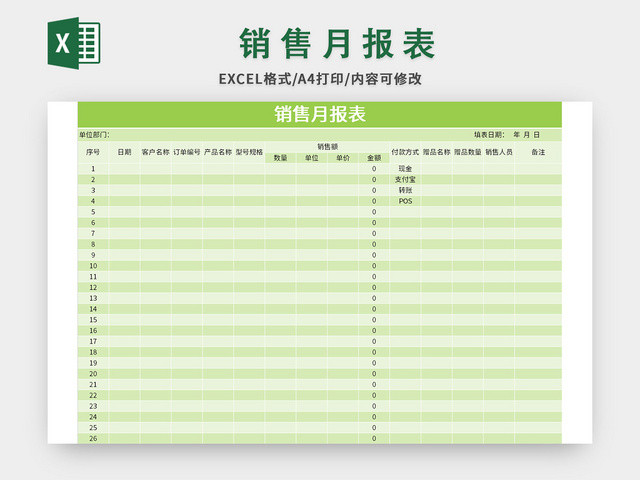This screenshot has width=640, height=480.
Task: Select serial number 10 in 序号 column
Action: [x=93, y=266]
